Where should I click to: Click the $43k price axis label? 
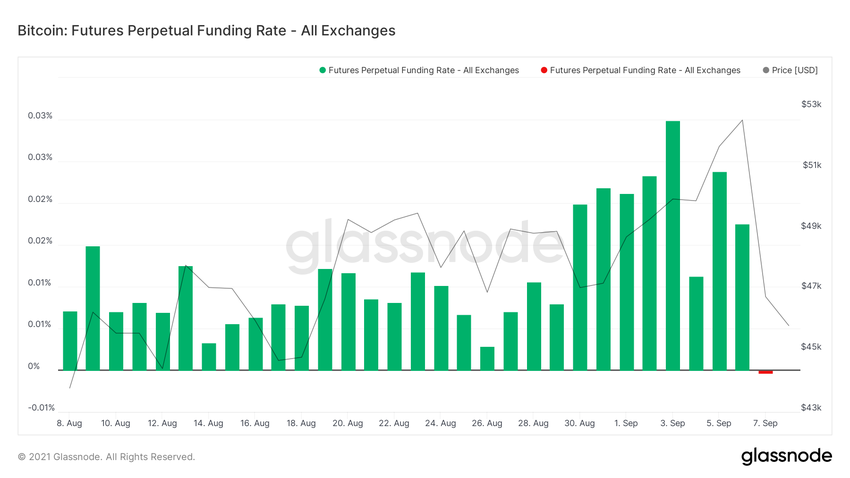click(x=811, y=408)
